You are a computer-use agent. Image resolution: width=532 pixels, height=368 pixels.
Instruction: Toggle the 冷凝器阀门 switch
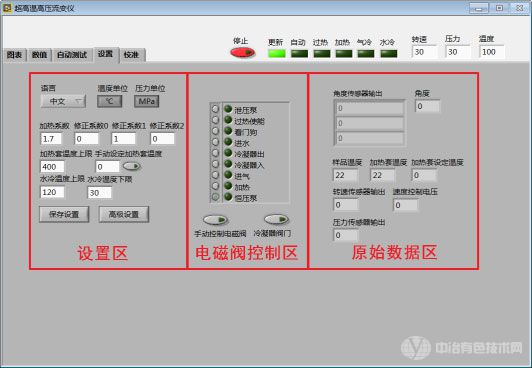[277, 219]
